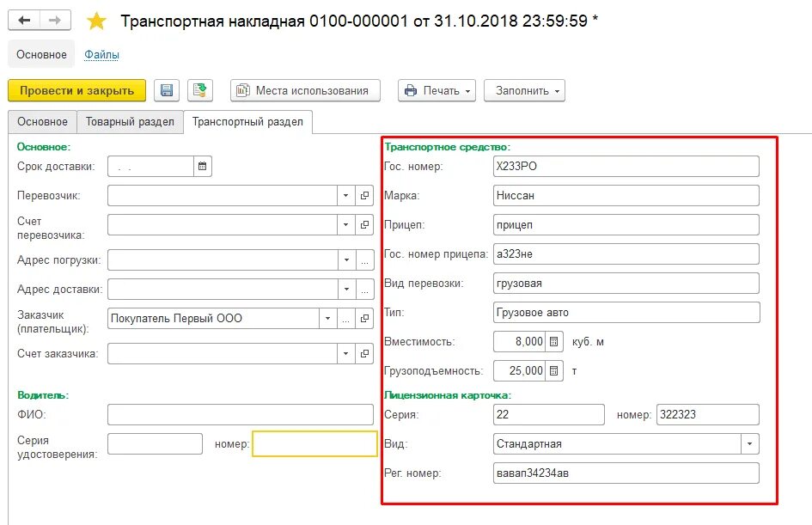812x525 pixels.
Task: Open the Счет заказчика record via open icon
Action: coord(364,354)
